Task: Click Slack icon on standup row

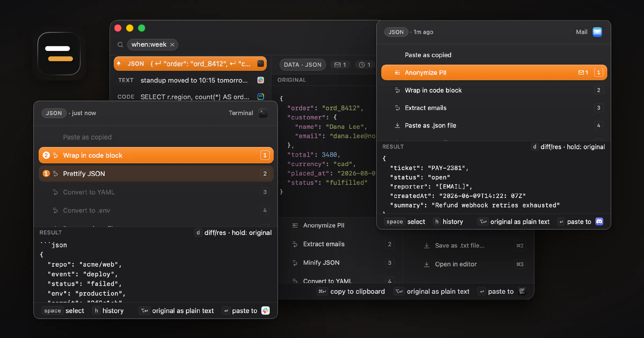Action: click(x=261, y=80)
